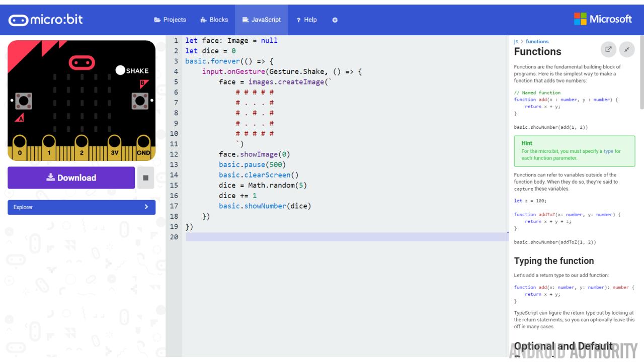Click the stop simulator square button
Viewport: 644px width, 362px height.
coord(145,178)
